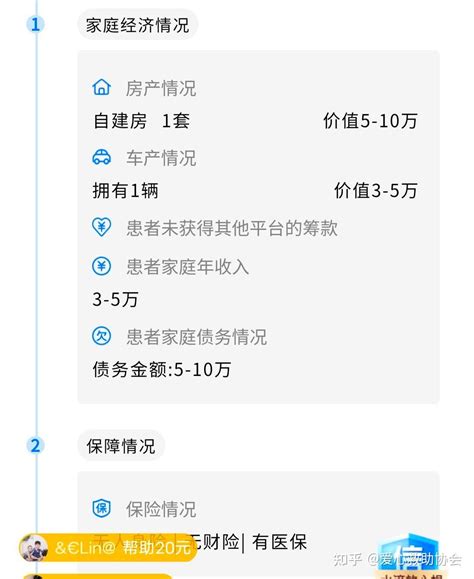
Task: Click the 3-5万 annual income value
Action: 115,299
